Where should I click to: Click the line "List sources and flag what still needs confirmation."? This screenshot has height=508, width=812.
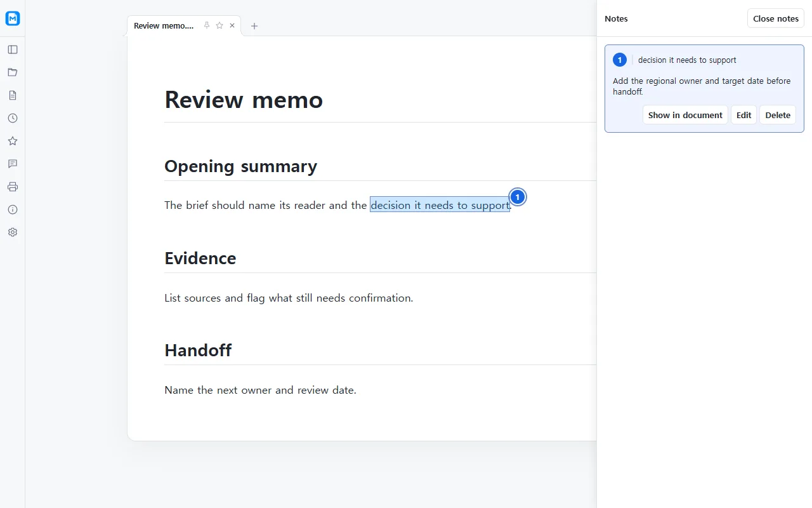[x=289, y=298]
